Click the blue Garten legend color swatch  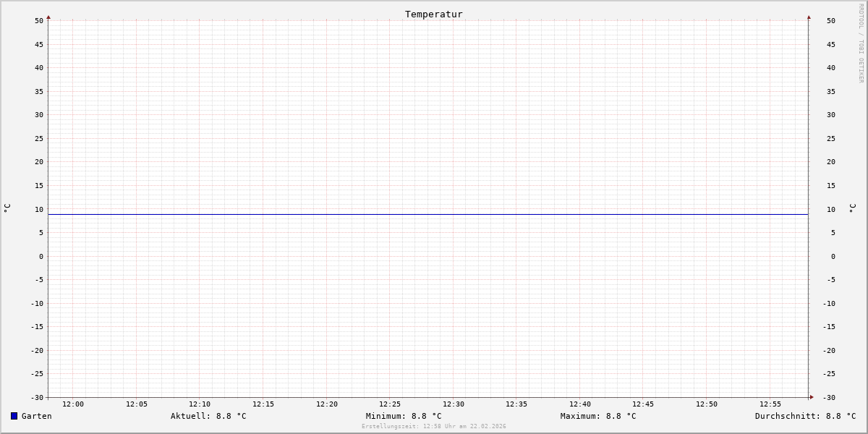[14, 416]
